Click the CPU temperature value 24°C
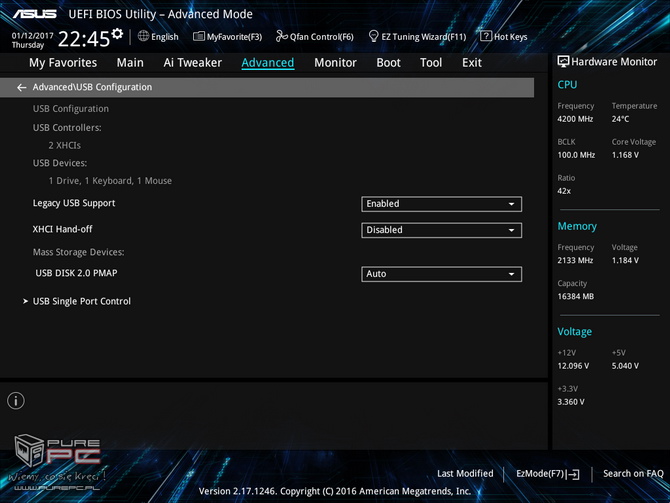670x503 pixels. (620, 119)
